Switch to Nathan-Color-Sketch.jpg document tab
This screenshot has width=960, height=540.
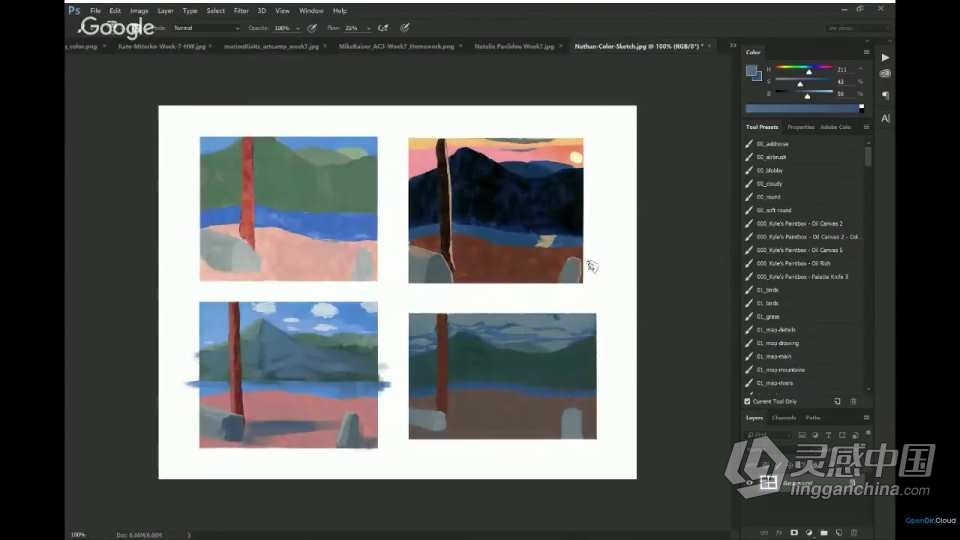[638, 46]
